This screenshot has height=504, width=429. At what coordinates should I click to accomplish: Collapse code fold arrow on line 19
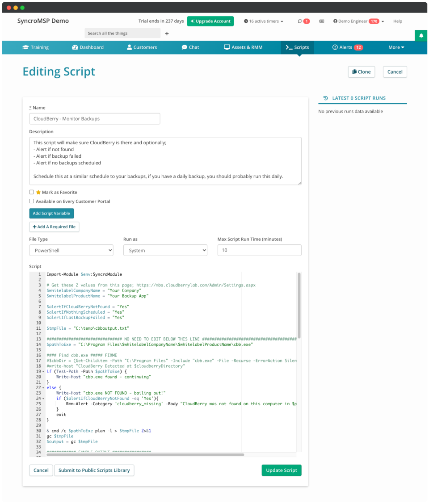click(x=43, y=372)
